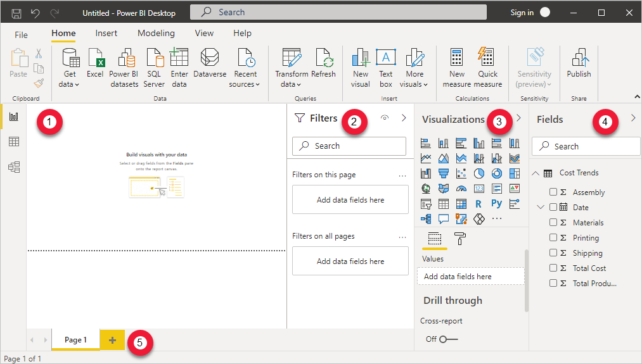
Task: Check the Total Produ... field
Action: point(553,282)
